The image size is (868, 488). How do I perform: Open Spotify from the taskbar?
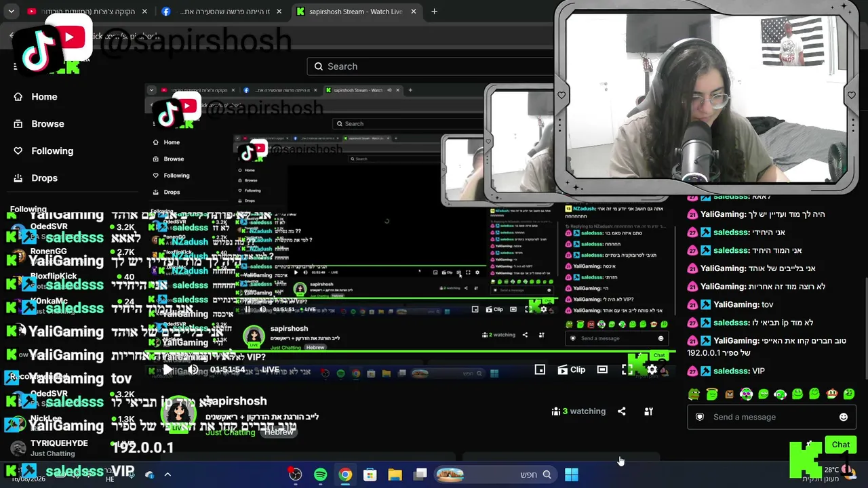321,474
